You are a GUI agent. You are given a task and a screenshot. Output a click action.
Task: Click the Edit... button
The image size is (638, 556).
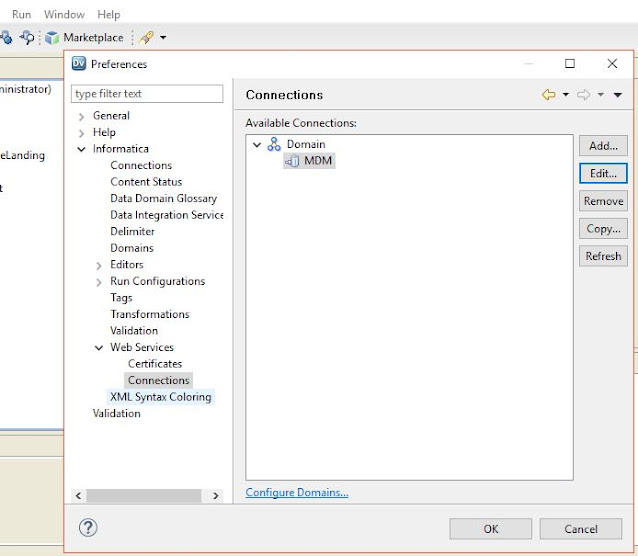tap(603, 173)
